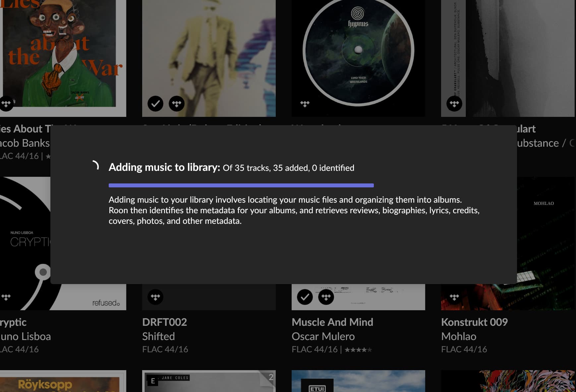
Task: Open the DRFT002 album title
Action: click(165, 322)
